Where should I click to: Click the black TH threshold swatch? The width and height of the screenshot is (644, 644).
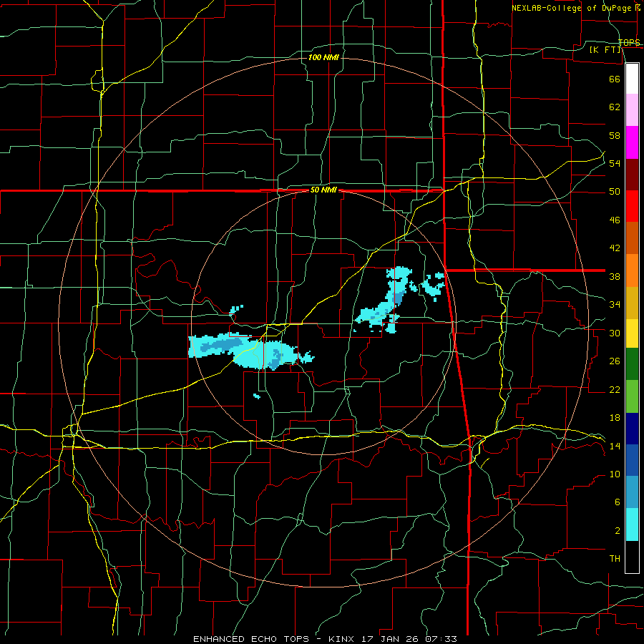point(632,557)
